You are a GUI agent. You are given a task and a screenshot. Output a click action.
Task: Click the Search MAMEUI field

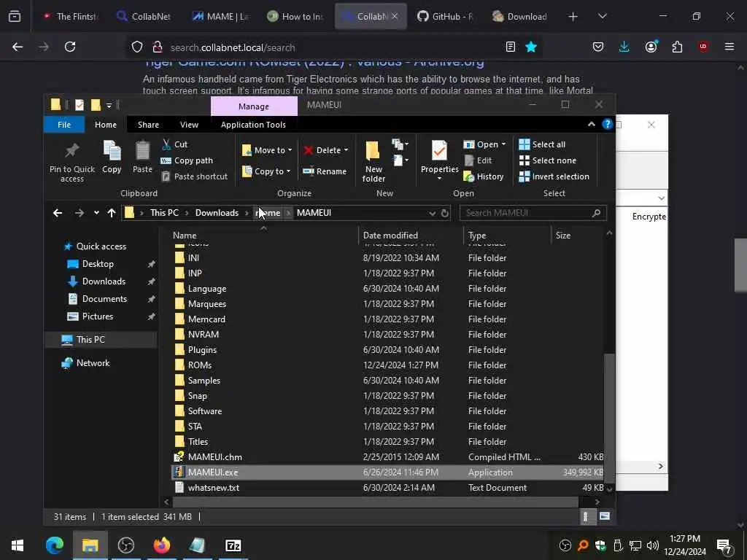click(533, 213)
